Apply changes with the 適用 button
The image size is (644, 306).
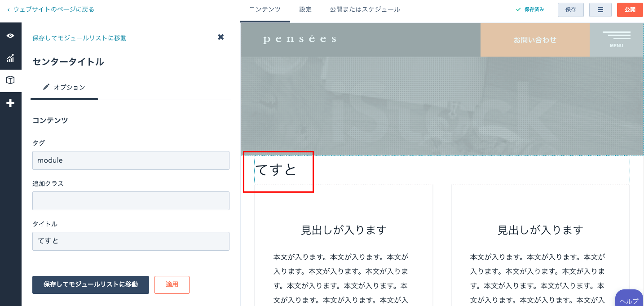[172, 284]
